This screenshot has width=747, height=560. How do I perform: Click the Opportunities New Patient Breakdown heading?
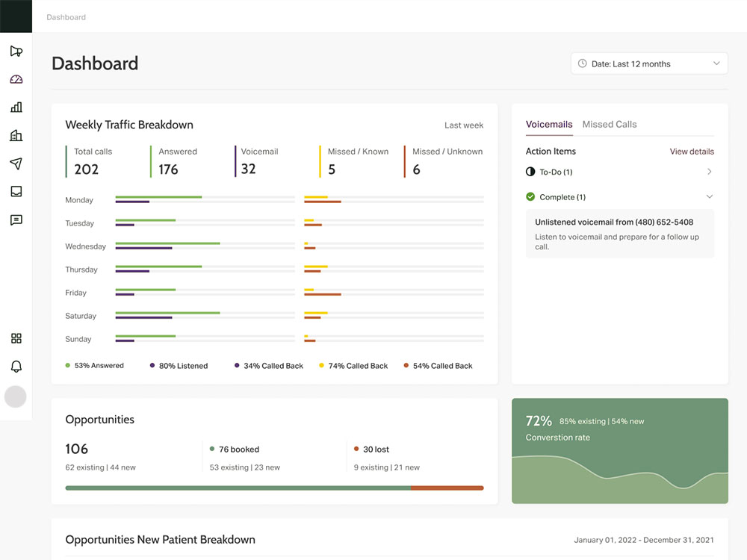click(160, 540)
